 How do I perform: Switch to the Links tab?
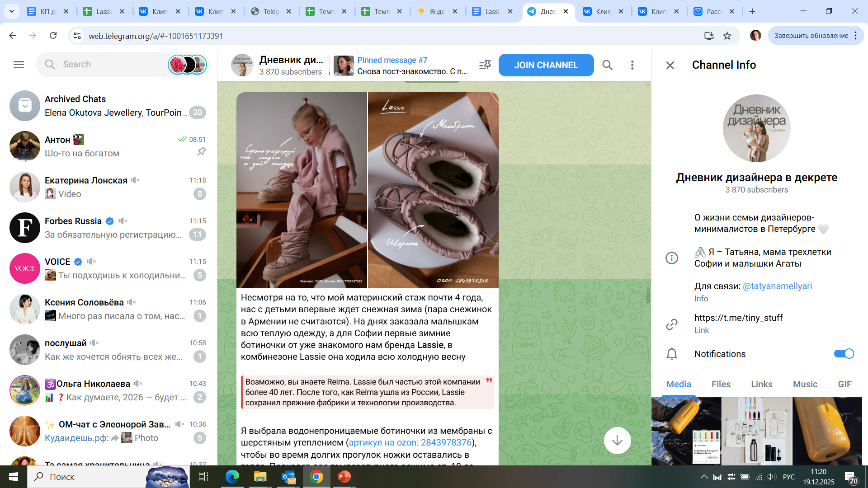pos(761,384)
